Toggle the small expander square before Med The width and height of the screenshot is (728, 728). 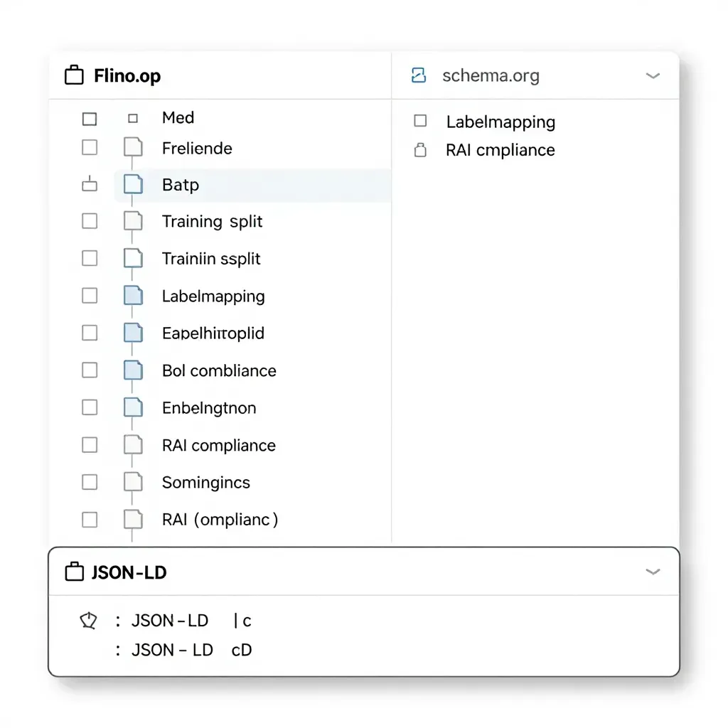point(133,118)
